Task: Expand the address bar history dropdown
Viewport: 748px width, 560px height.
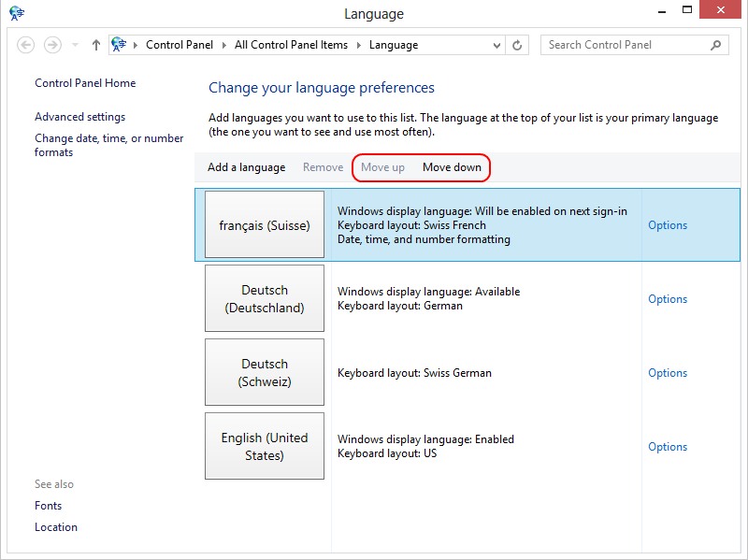Action: click(496, 44)
